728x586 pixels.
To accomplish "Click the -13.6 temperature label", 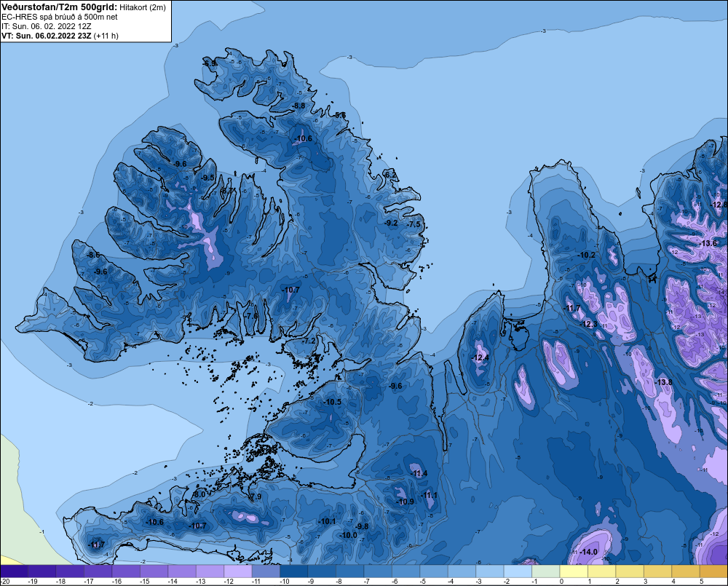I will tap(708, 243).
